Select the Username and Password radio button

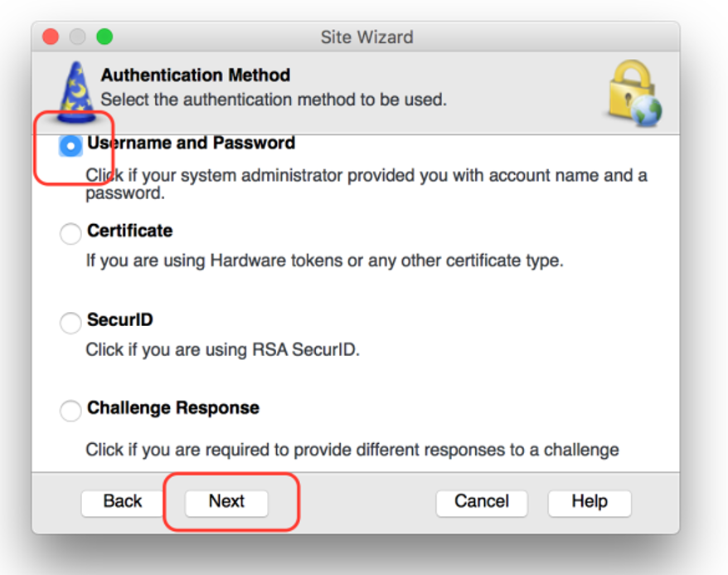point(71,146)
